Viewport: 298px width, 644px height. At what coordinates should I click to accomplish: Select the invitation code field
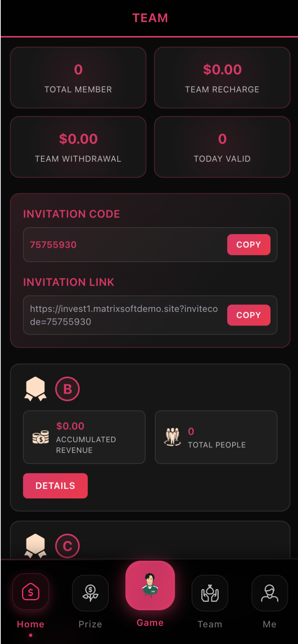[x=124, y=245]
